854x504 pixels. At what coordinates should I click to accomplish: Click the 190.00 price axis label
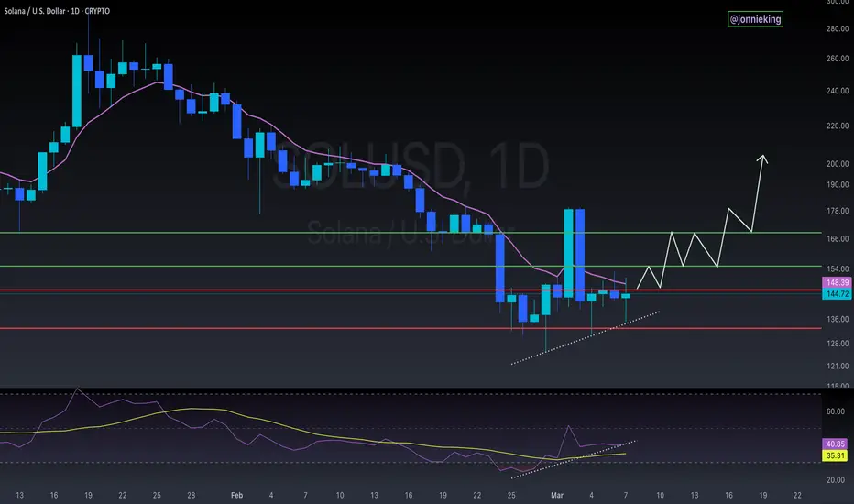[838, 184]
